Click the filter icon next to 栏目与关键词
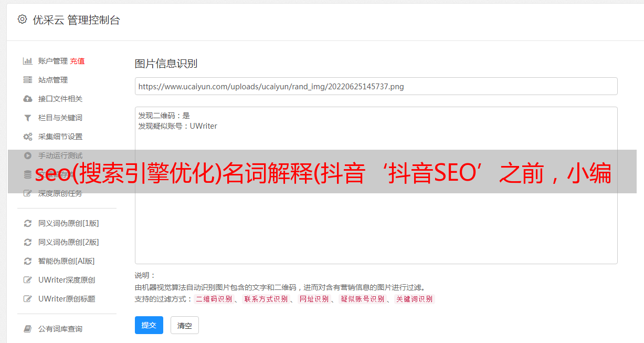This screenshot has width=644, height=343. 28,118
